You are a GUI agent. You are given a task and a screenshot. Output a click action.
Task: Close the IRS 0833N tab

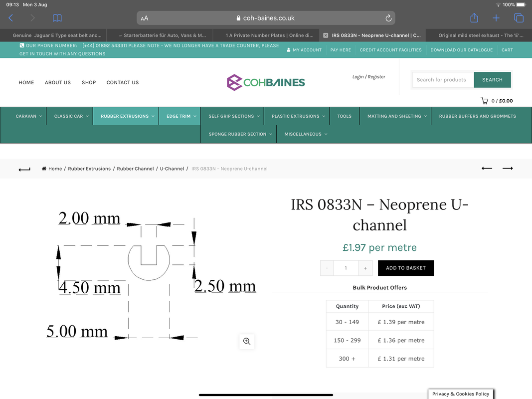(x=326, y=35)
